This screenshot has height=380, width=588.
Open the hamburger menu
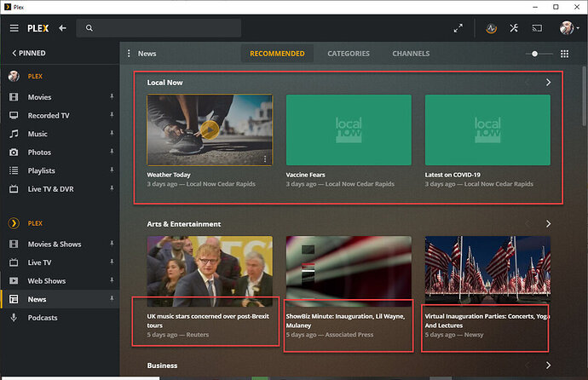coord(14,28)
